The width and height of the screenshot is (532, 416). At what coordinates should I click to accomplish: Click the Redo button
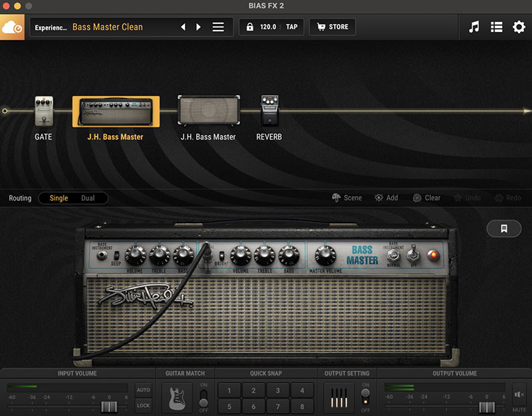click(508, 197)
